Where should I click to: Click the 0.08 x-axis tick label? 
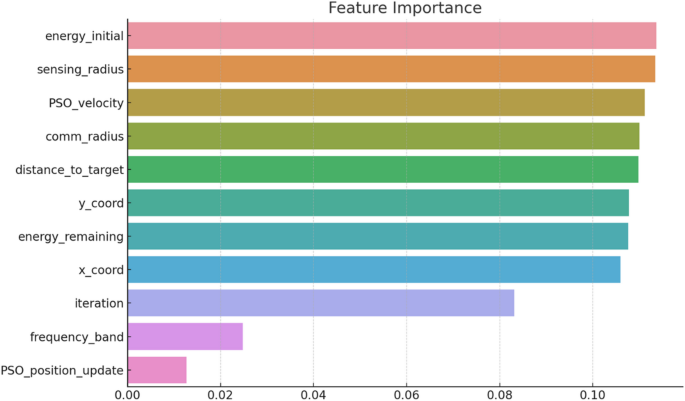click(x=499, y=392)
